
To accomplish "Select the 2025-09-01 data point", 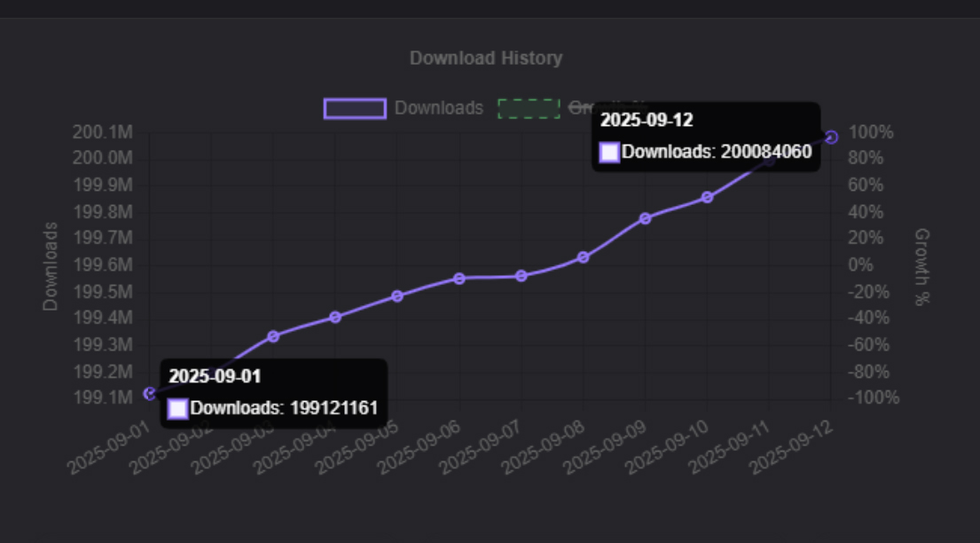I will pos(149,393).
